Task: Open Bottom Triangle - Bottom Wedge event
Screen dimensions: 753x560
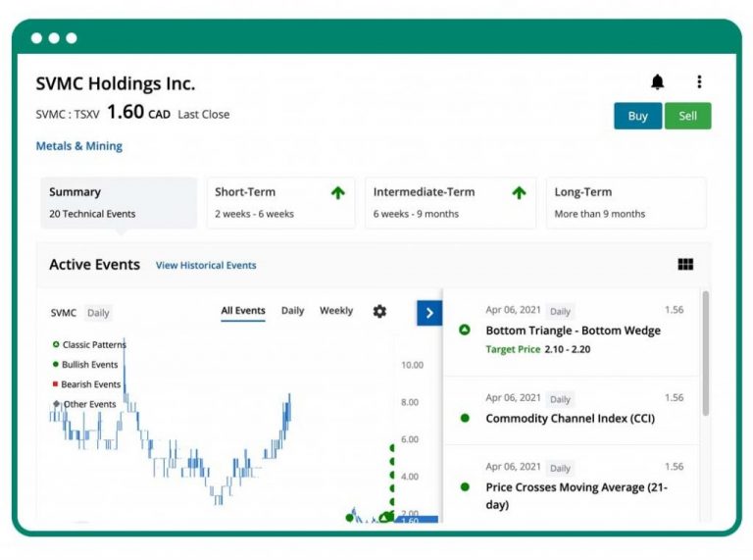Action: pyautogui.click(x=573, y=331)
